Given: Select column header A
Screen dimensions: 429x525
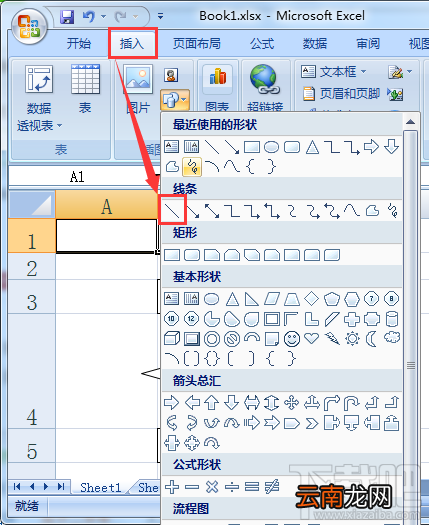Looking at the screenshot, I should (106, 206).
